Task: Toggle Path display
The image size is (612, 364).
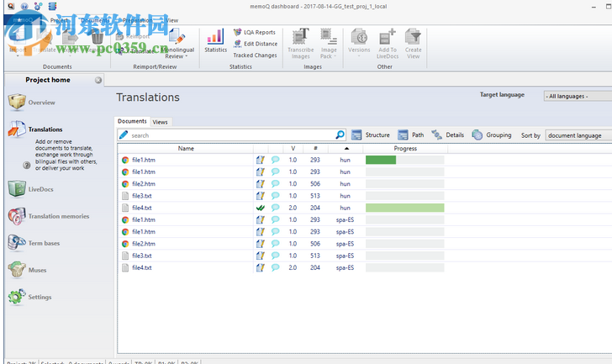Action: tap(410, 135)
